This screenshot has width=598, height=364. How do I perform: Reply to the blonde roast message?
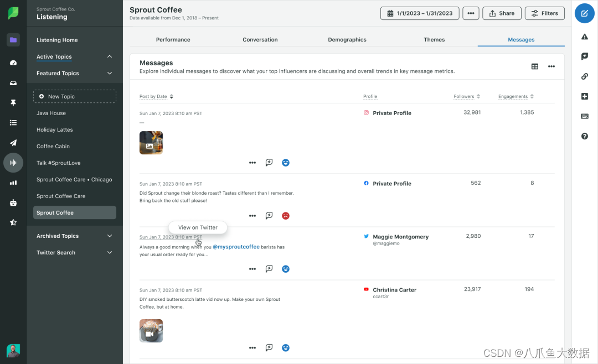point(269,216)
